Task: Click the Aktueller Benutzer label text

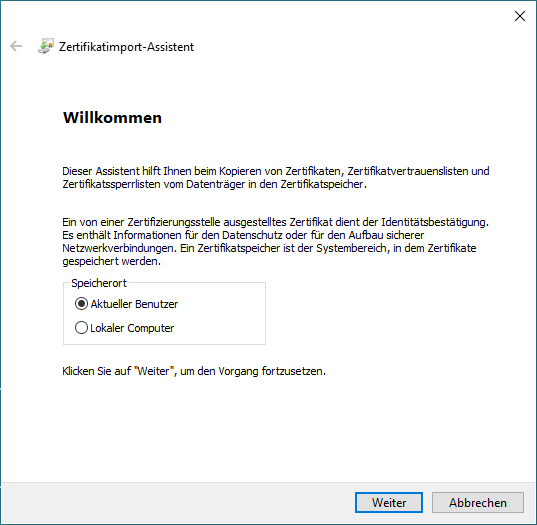Action: click(134, 304)
